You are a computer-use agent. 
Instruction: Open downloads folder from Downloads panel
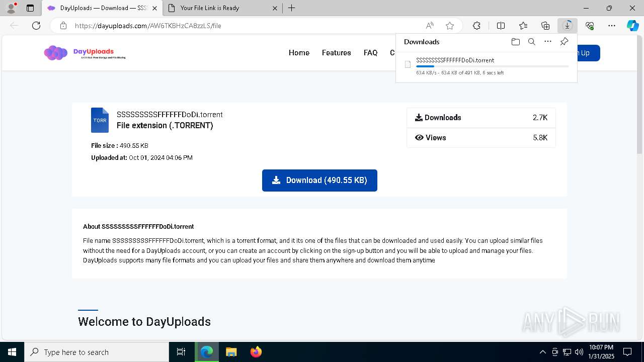(516, 42)
